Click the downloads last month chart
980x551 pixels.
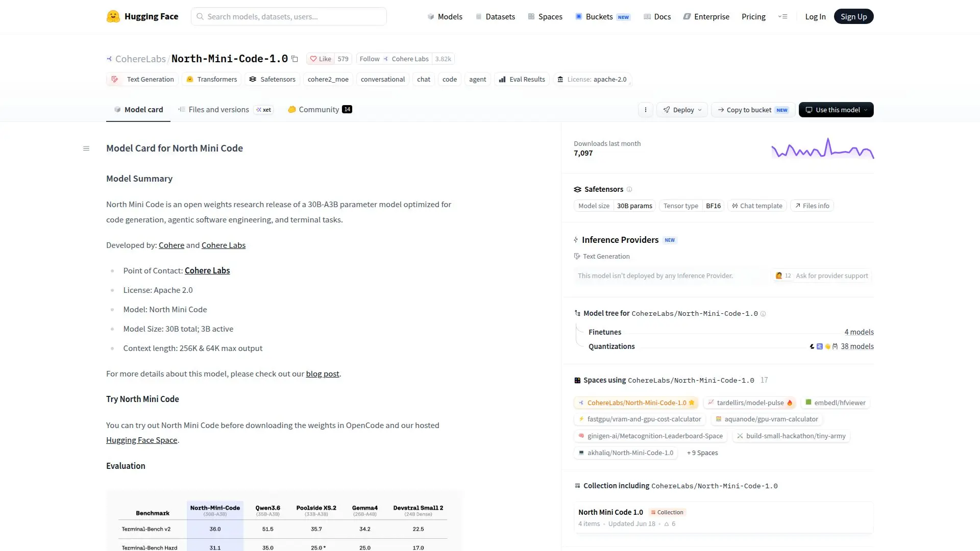coord(822,148)
